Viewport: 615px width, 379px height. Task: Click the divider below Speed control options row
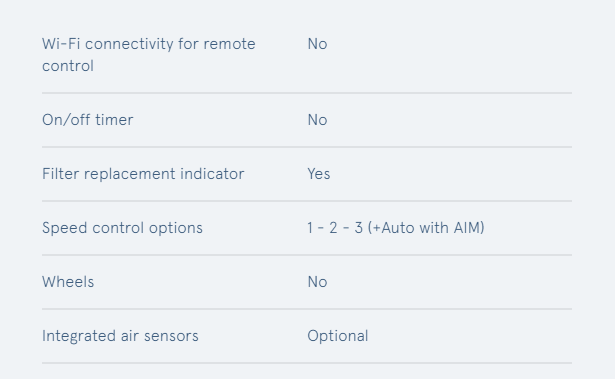pyautogui.click(x=307, y=255)
